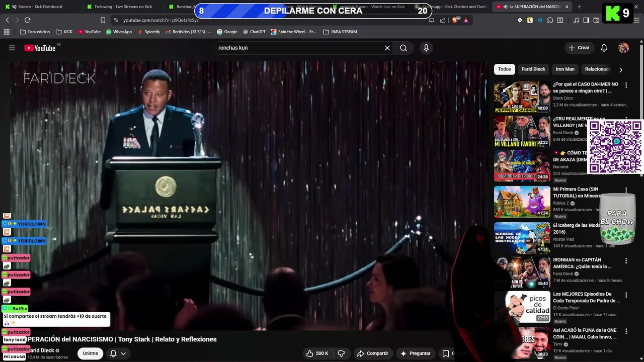Screen dimensions: 644x362
Task: Open the KICK bookmark folder
Action: tap(64, 32)
